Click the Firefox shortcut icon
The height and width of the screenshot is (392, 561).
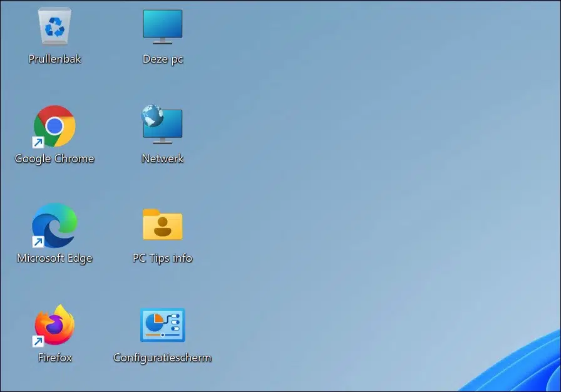pos(54,326)
